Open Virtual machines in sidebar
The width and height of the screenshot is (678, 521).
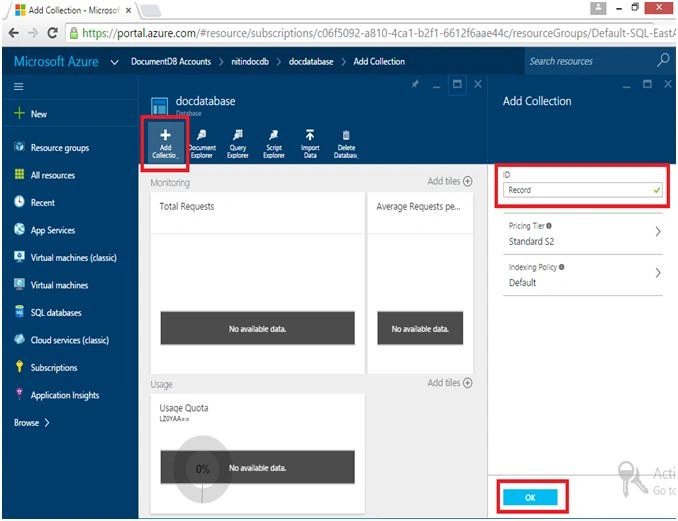(x=51, y=285)
